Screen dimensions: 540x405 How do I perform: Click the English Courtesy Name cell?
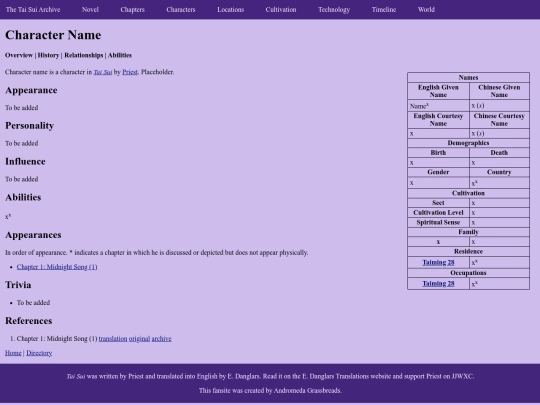pyautogui.click(x=438, y=120)
